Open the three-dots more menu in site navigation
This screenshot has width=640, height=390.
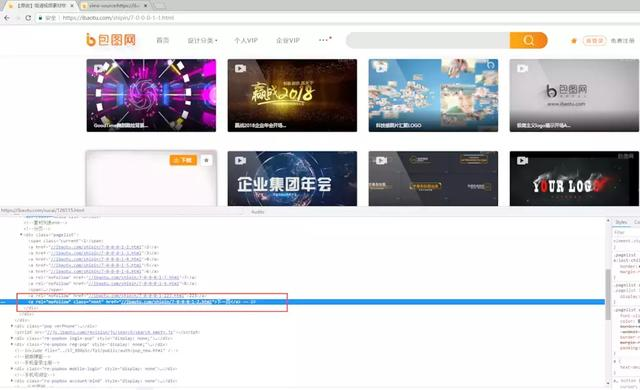point(324,40)
